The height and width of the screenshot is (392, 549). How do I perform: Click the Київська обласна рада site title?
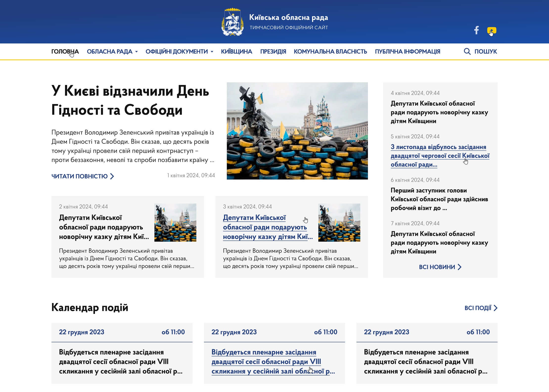click(289, 17)
